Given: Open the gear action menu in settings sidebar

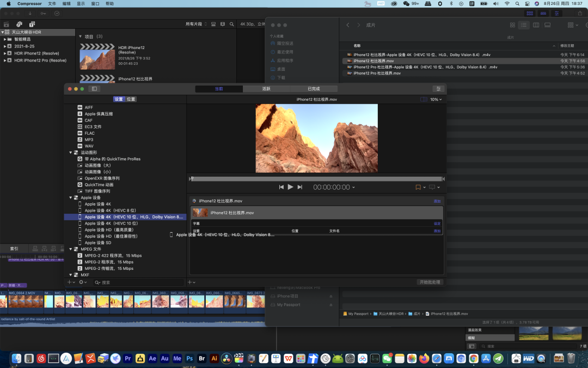Looking at the screenshot, I should [x=83, y=282].
